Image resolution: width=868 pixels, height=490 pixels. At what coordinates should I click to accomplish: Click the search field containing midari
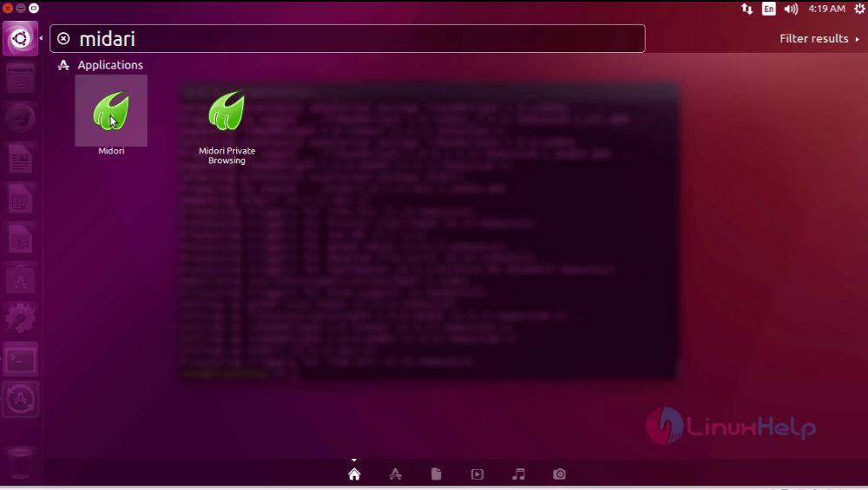click(348, 39)
